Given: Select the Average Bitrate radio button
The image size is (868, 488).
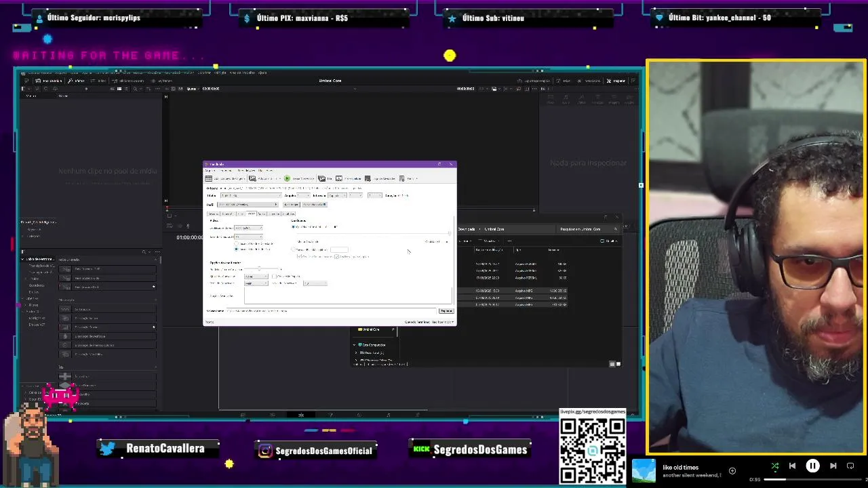Looking at the screenshot, I should point(293,249).
